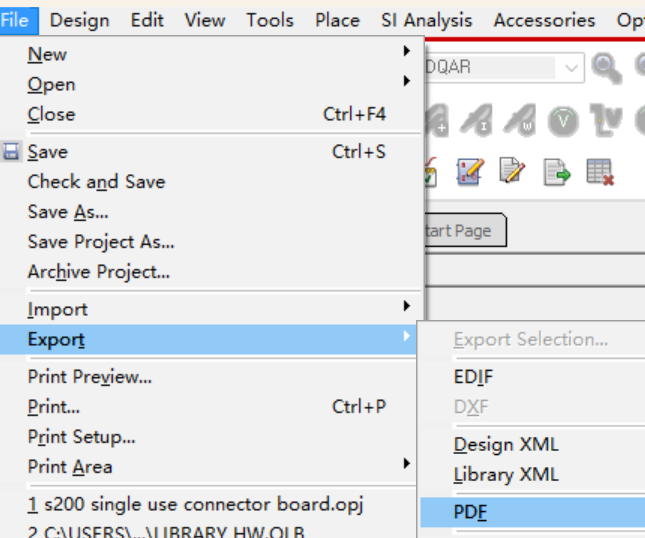Select Print Preview...
The image size is (645, 538).
[x=208, y=377]
